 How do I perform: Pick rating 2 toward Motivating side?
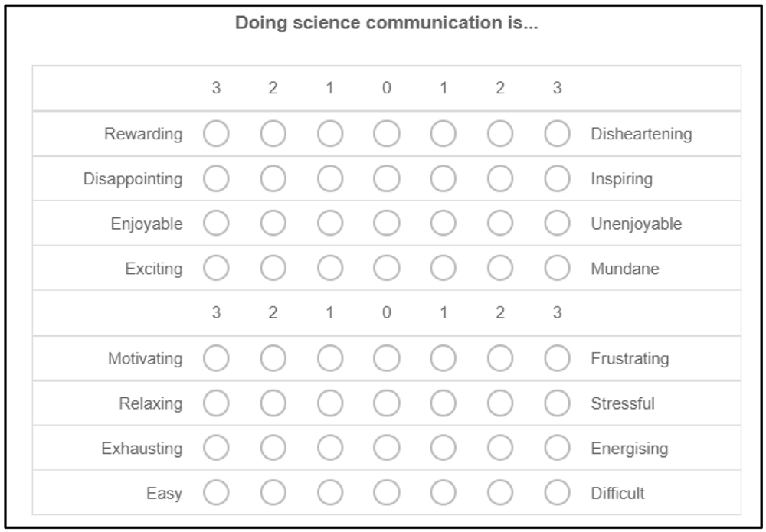coord(273,358)
